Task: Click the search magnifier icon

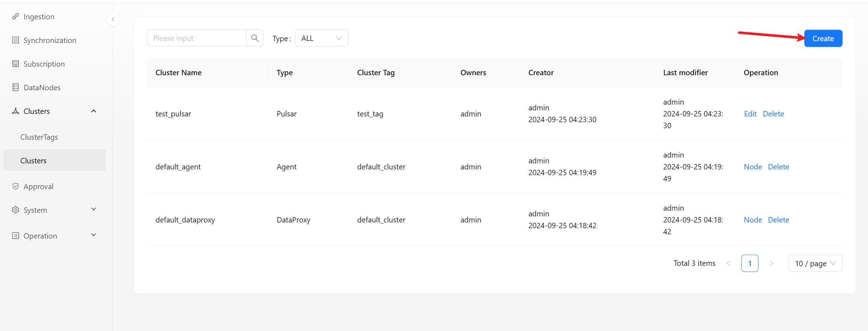Action: point(255,38)
